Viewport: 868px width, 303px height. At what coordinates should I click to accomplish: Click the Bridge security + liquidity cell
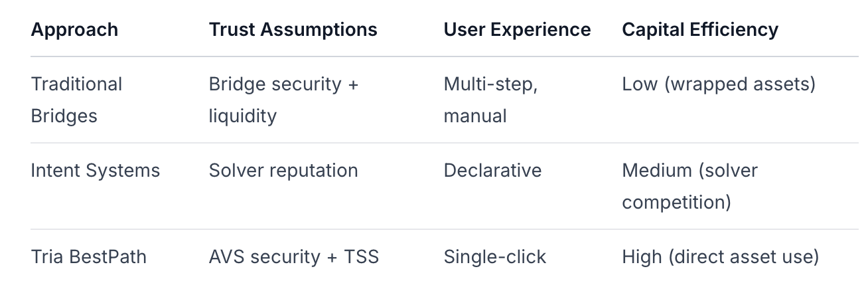coord(283,100)
